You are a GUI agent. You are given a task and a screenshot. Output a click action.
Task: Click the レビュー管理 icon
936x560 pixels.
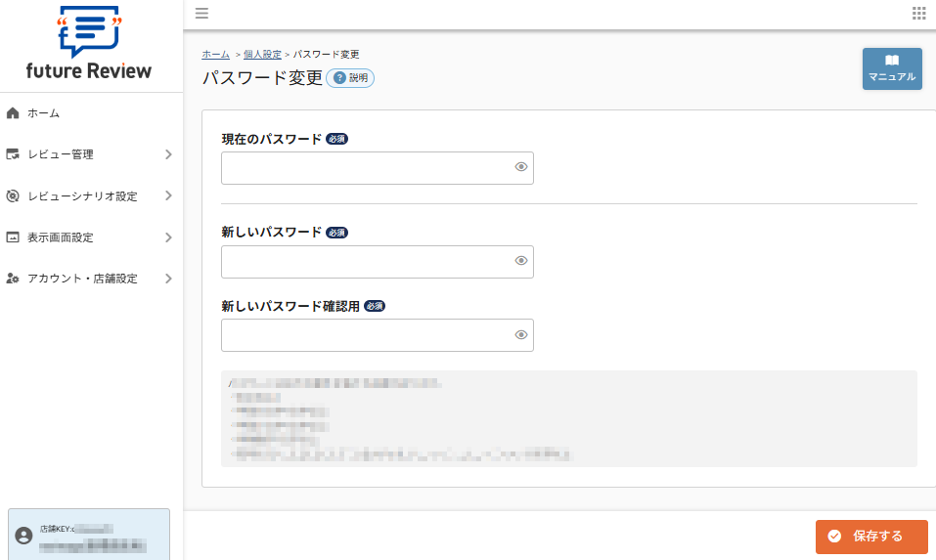point(13,154)
